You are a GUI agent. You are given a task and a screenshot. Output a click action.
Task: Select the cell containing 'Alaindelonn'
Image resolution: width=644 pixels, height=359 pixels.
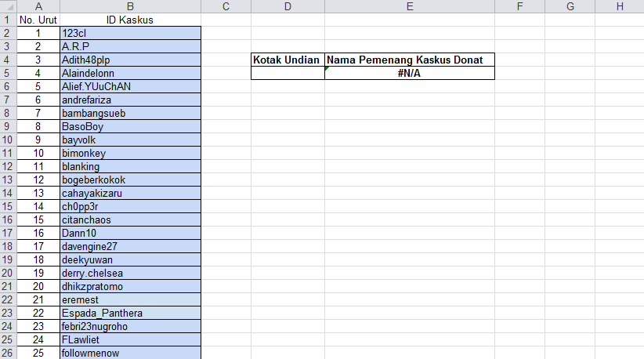[x=130, y=73]
